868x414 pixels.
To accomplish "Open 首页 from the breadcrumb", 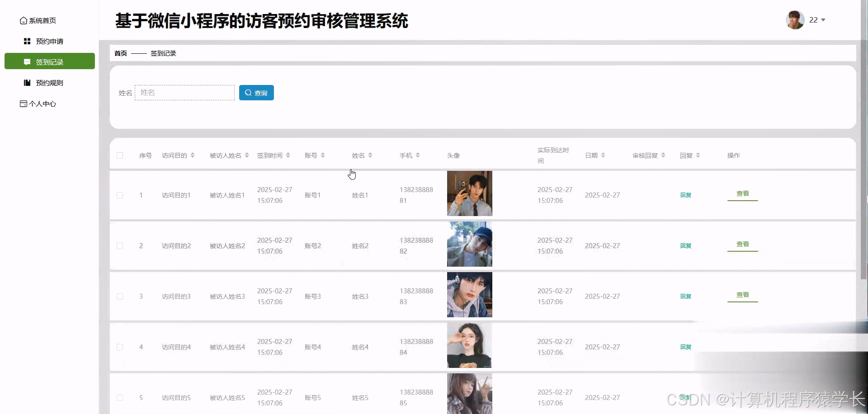I will (x=120, y=53).
